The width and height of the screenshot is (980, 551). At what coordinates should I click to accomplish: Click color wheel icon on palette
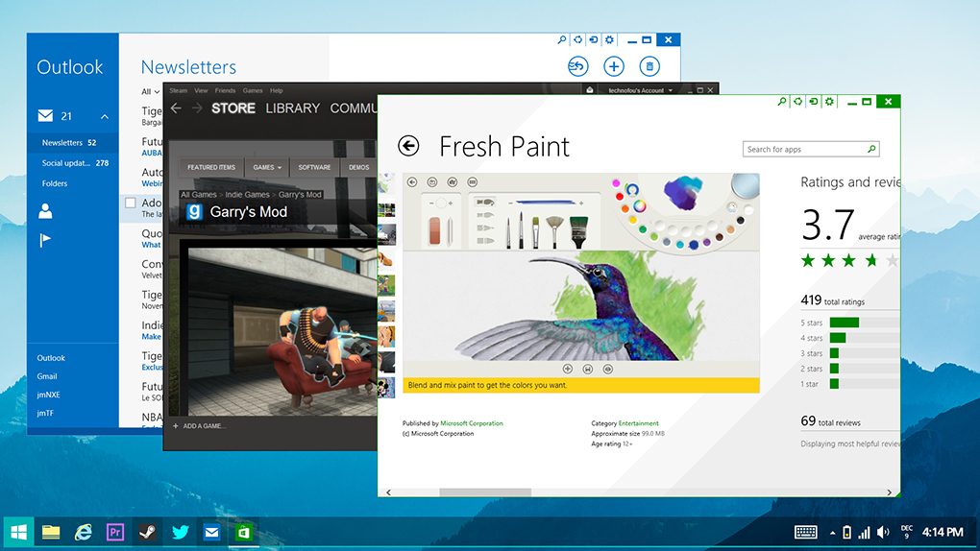639,206
